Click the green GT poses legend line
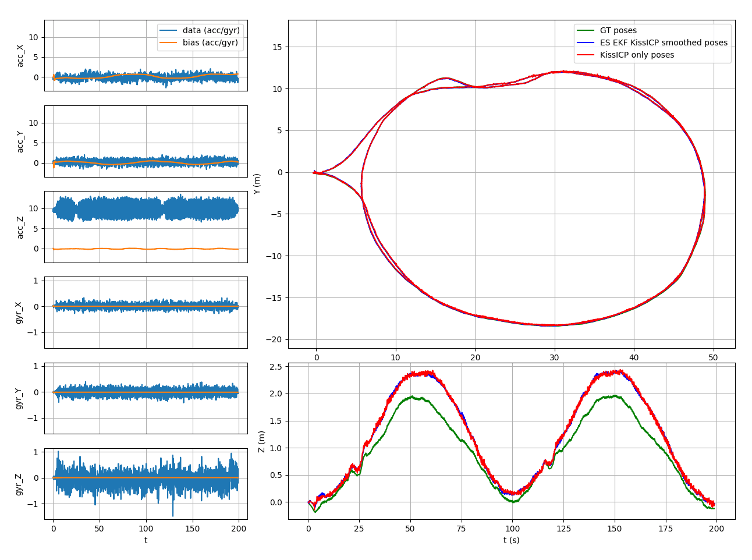The image size is (752, 560). pyautogui.click(x=586, y=30)
